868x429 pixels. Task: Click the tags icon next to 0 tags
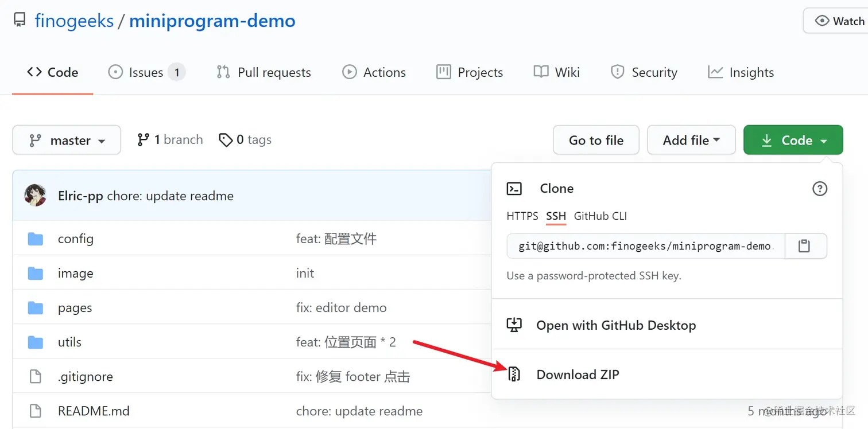click(226, 140)
